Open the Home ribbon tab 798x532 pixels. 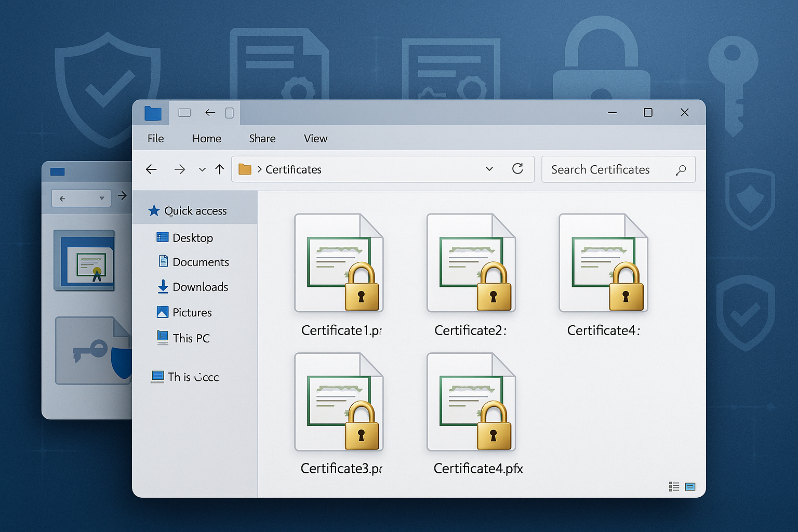206,138
